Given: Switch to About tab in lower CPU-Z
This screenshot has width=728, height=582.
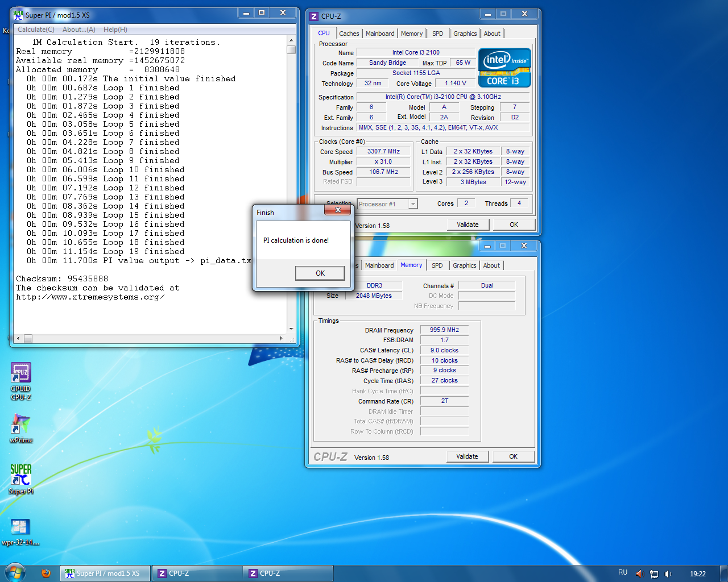Looking at the screenshot, I should click(491, 265).
